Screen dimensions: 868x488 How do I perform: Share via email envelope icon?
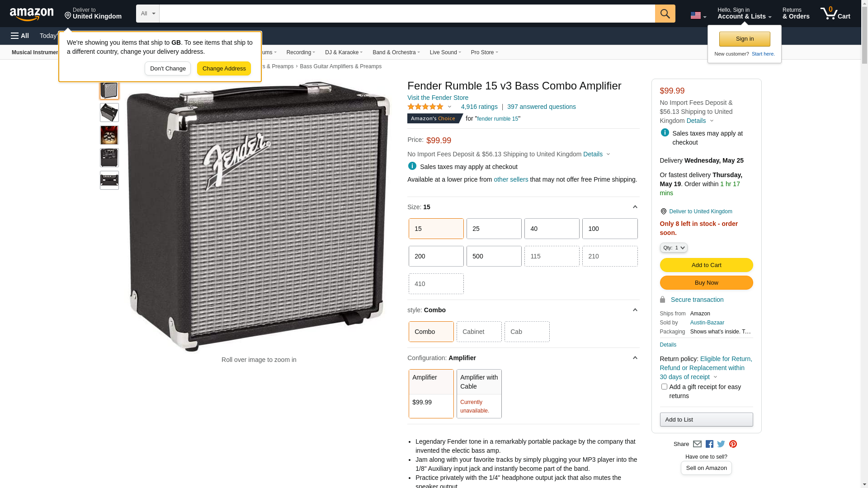[x=697, y=444]
